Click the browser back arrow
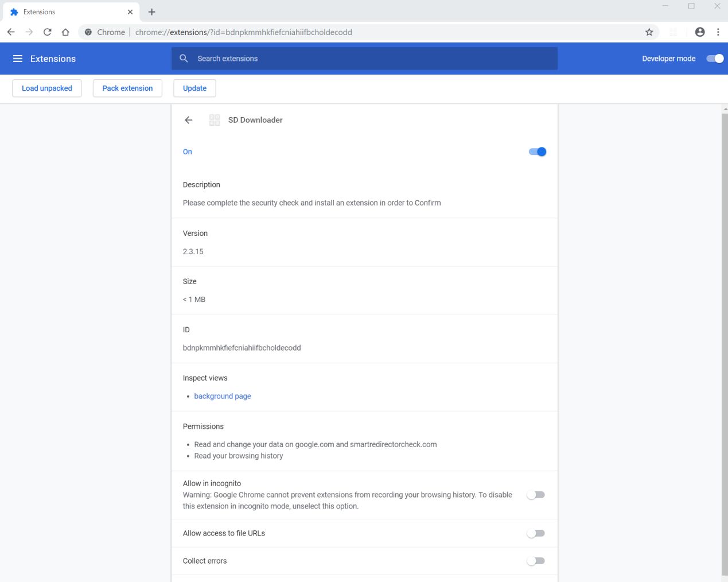The height and width of the screenshot is (582, 728). [11, 32]
